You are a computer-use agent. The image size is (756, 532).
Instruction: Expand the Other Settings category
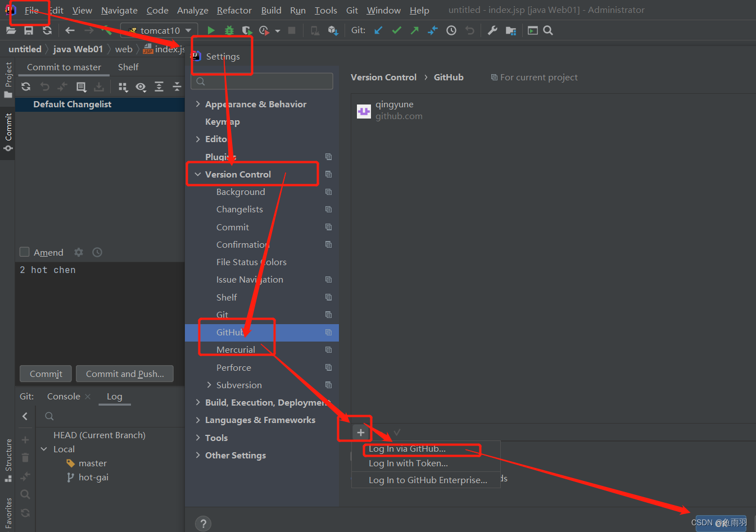pos(198,455)
